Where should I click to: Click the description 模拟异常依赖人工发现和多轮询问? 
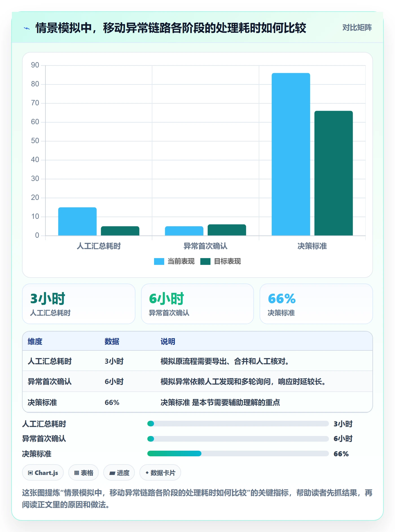coord(243,381)
